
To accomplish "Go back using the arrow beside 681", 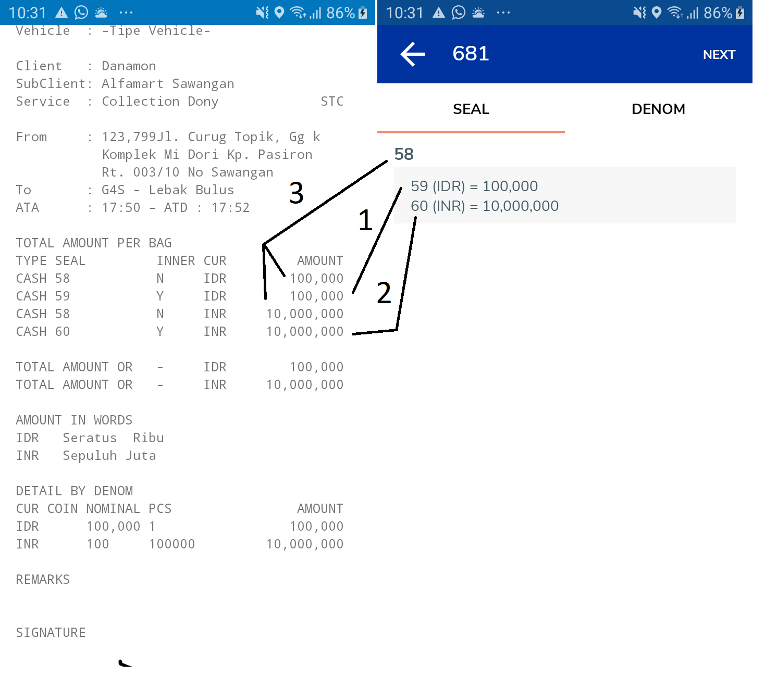I will click(413, 54).
